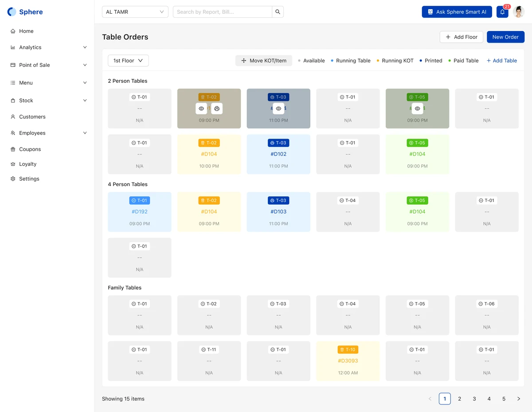Click the Customers person icon
This screenshot has width=532, height=412.
13,117
